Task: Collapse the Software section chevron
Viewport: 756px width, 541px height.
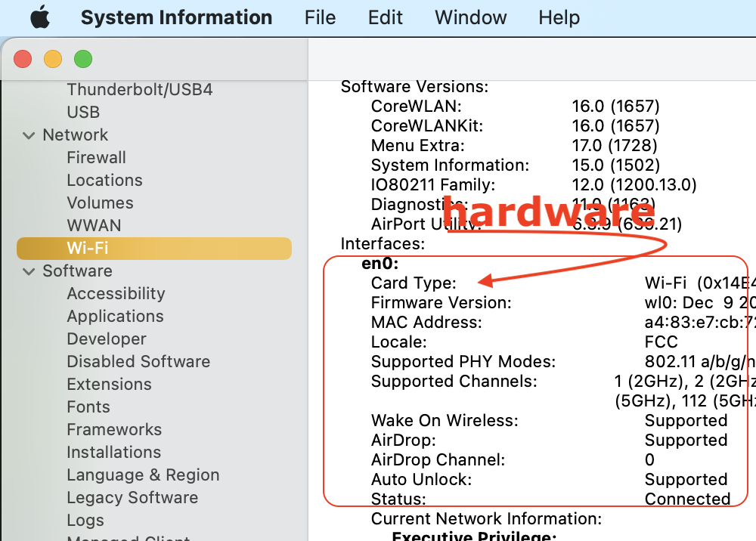Action: coord(29,271)
